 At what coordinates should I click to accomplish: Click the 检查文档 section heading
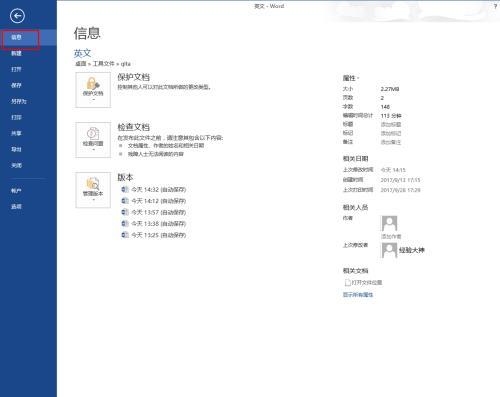[133, 127]
